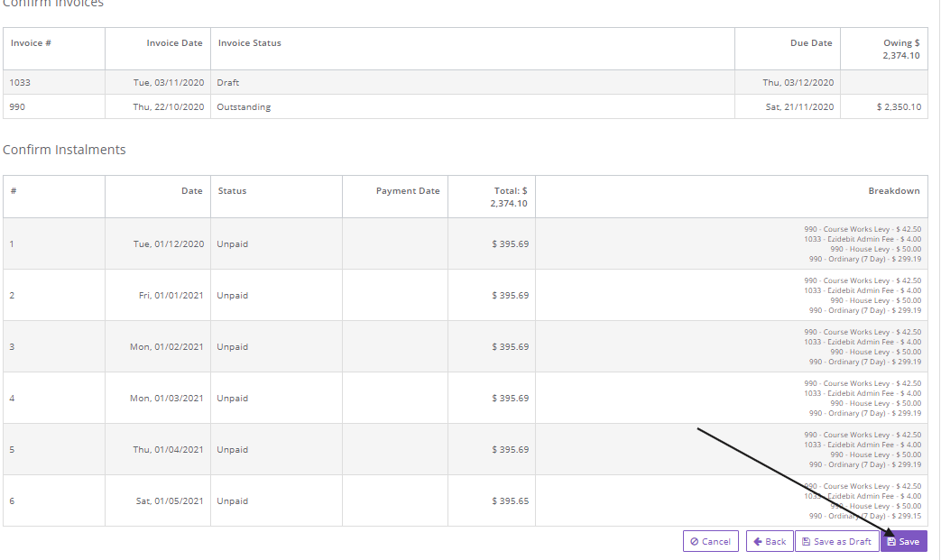Click invoice date Tue, 03/11/2020
The width and height of the screenshot is (941, 560).
point(169,83)
